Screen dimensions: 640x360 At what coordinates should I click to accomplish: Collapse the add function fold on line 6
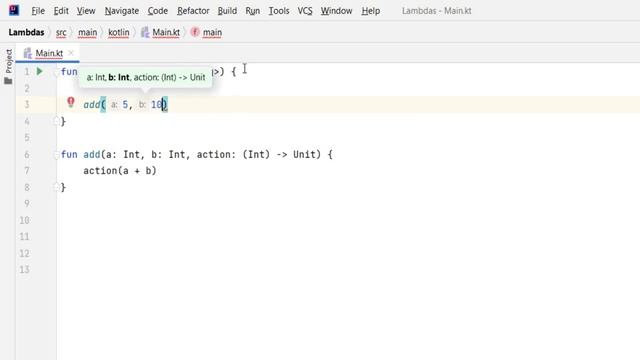[56, 155]
